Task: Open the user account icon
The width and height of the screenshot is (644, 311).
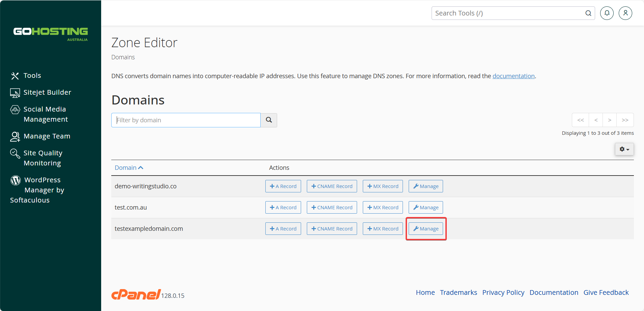Action: click(x=625, y=13)
